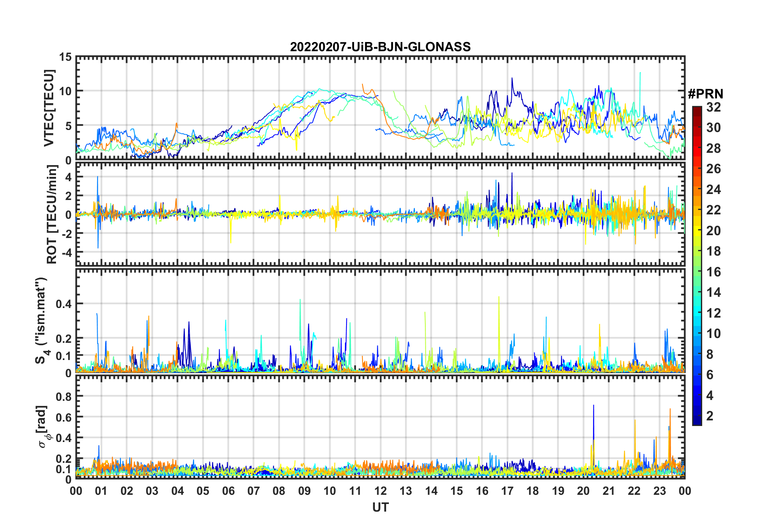Click the dark blue bottom of the PRN colorbar
Viewport: 761px width, 532px height.
pos(697,422)
